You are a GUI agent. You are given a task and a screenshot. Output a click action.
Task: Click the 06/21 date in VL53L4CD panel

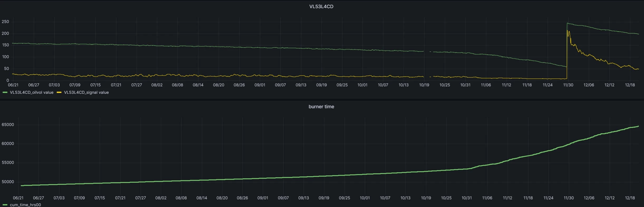tap(13, 85)
